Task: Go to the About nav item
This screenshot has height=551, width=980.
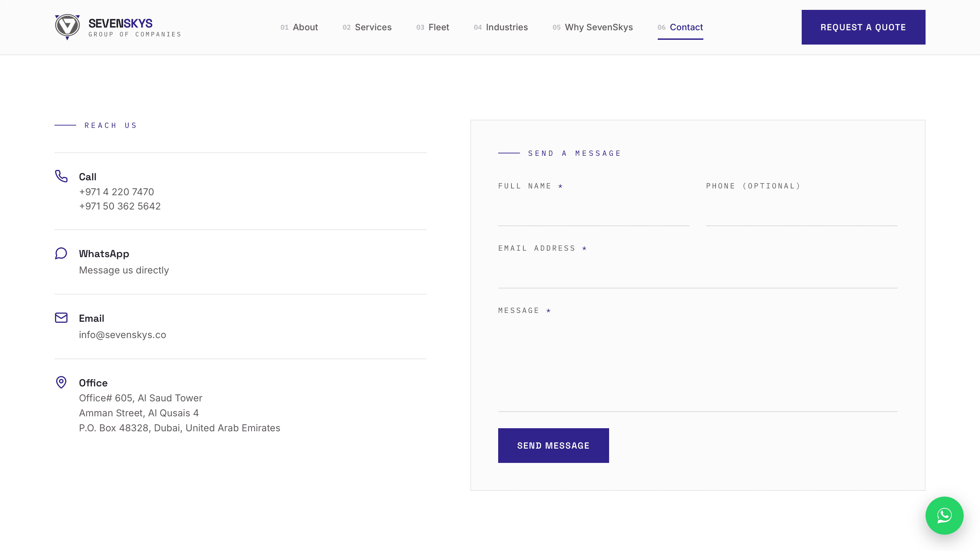Action: click(x=299, y=27)
